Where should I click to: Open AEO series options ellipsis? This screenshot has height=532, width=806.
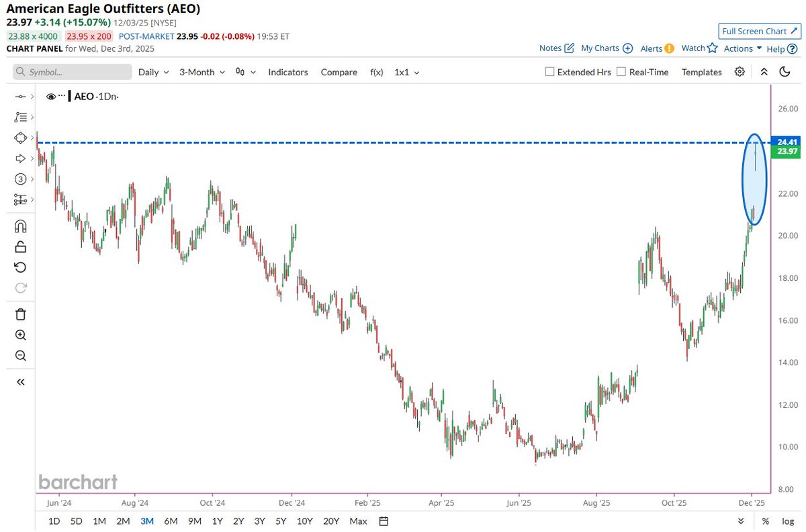click(62, 97)
